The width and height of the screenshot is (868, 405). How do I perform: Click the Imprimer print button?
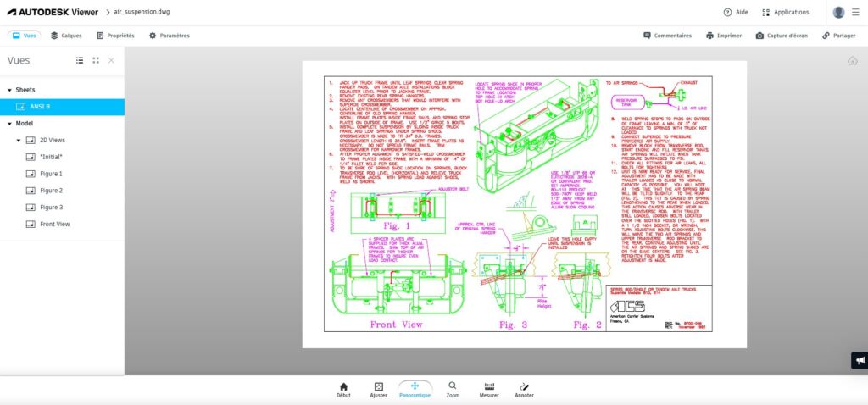point(724,36)
